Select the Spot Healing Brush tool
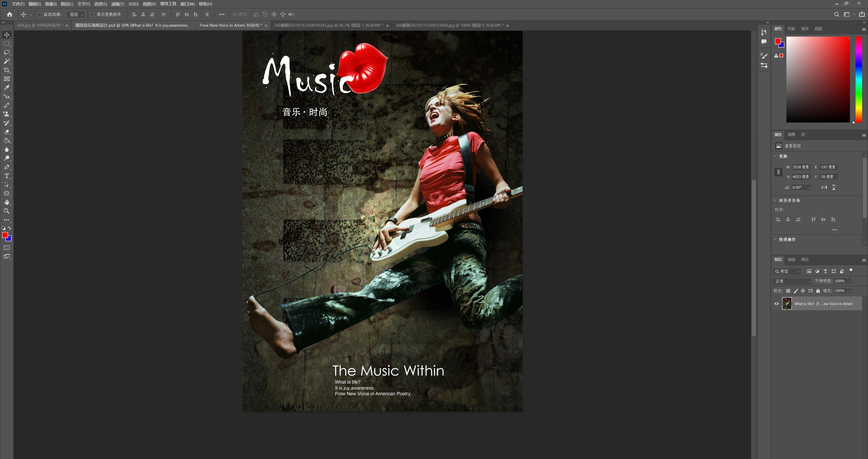 (7, 96)
